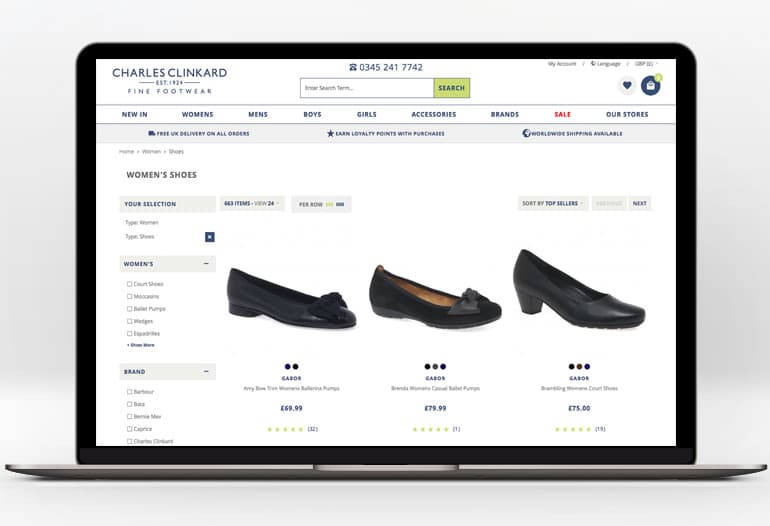This screenshot has width=770, height=526.
Task: Open the wishlist heart icon
Action: pyautogui.click(x=627, y=85)
